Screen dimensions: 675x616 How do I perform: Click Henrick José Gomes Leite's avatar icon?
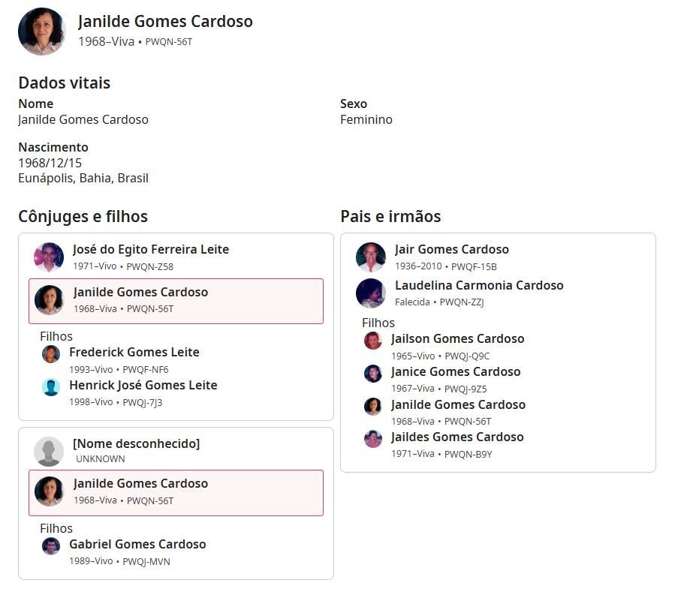click(51, 387)
